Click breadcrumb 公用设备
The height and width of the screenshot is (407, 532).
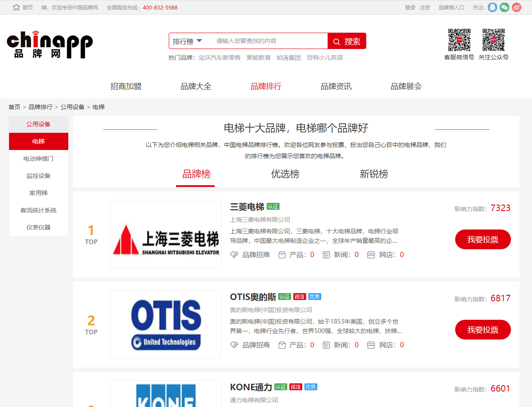tap(72, 107)
